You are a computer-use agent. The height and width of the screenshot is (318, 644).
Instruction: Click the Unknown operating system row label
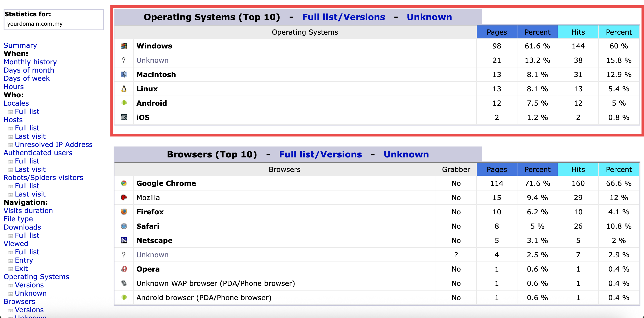click(x=153, y=60)
